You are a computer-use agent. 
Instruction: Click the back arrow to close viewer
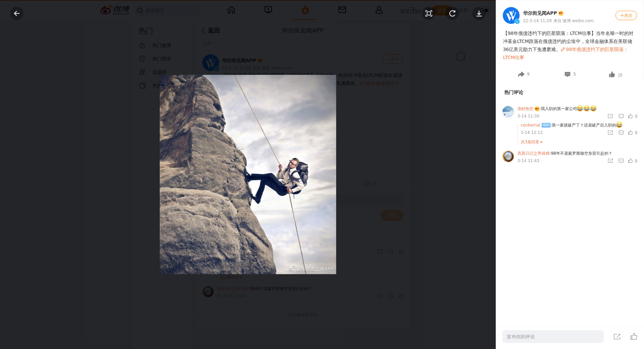[x=16, y=13]
